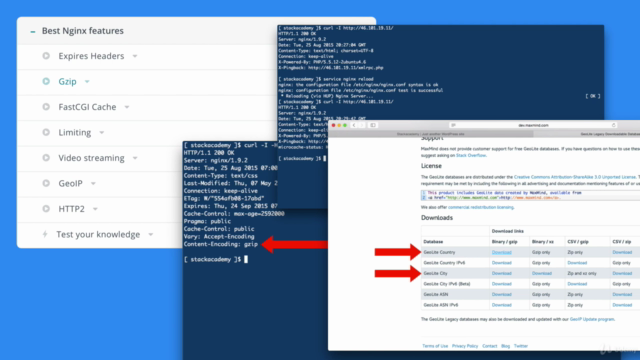
Task: Expand the Gzip lesson dropdown arrow
Action: pos(87,82)
